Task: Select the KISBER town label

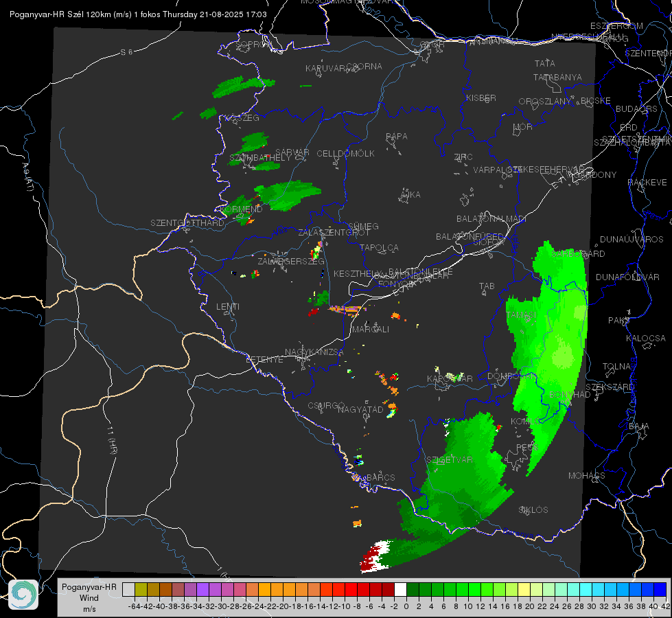Action: click(x=481, y=98)
